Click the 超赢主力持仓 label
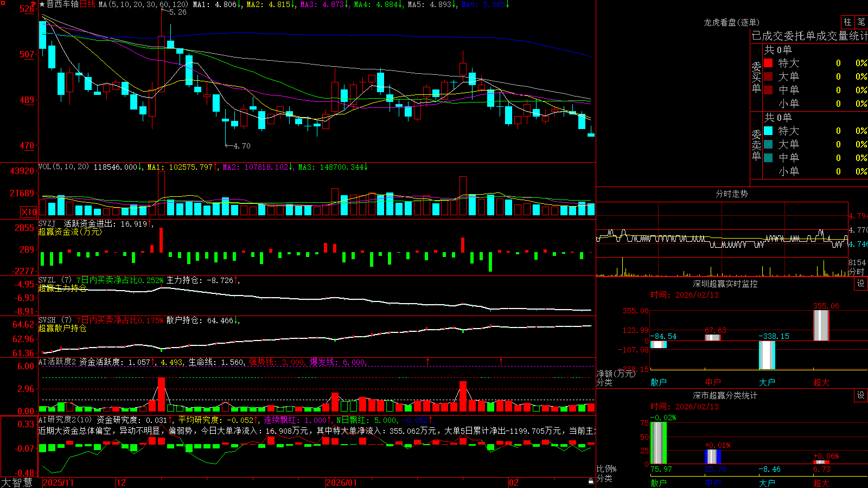The width and height of the screenshot is (868, 488). click(x=62, y=288)
